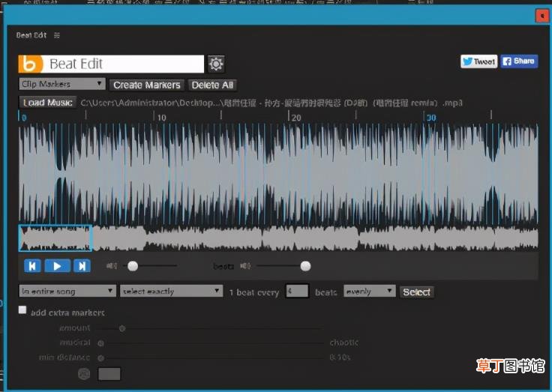Click the Tweet button
The image size is (552, 392).
click(479, 61)
